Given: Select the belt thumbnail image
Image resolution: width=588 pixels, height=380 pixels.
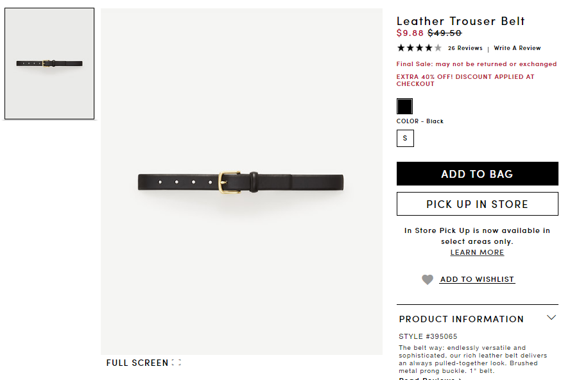Looking at the screenshot, I should click(49, 64).
